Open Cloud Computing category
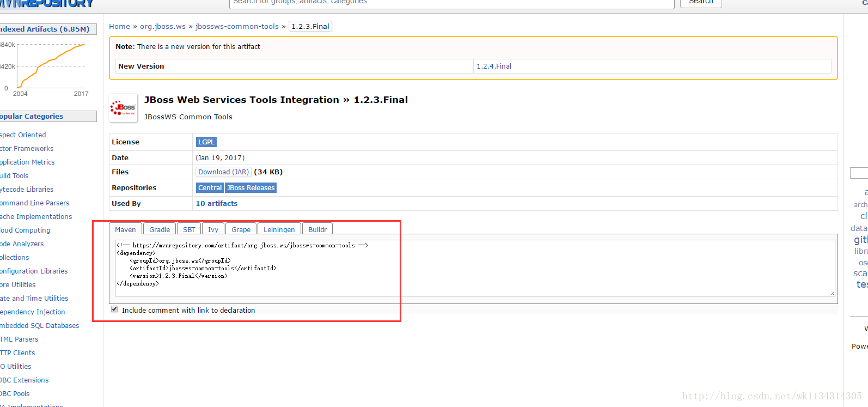 25,230
